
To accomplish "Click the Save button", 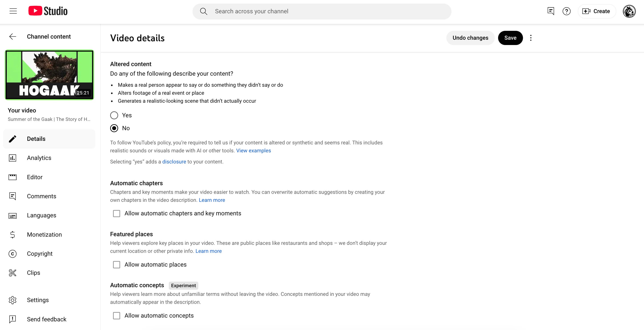I will [510, 38].
